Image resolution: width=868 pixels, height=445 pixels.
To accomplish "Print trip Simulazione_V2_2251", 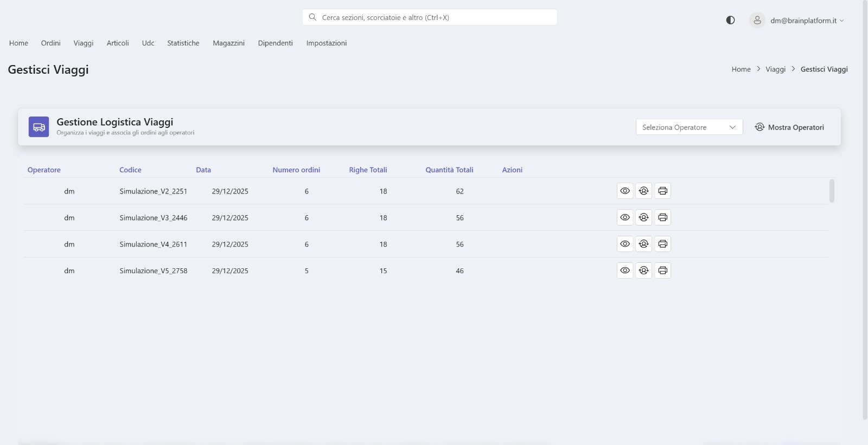I will coord(663,191).
